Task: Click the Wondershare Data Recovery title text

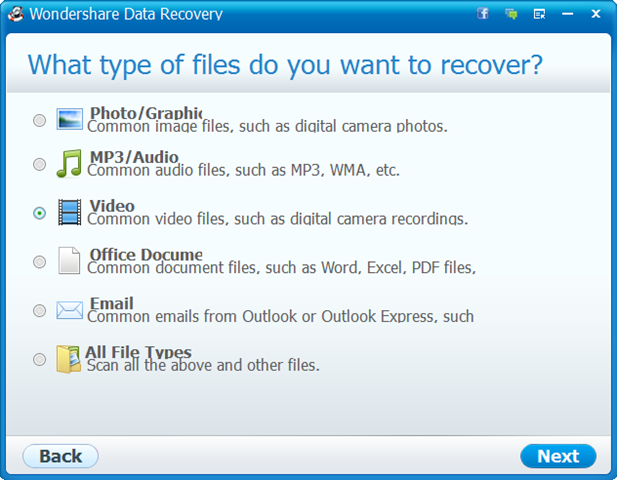Action: (126, 14)
